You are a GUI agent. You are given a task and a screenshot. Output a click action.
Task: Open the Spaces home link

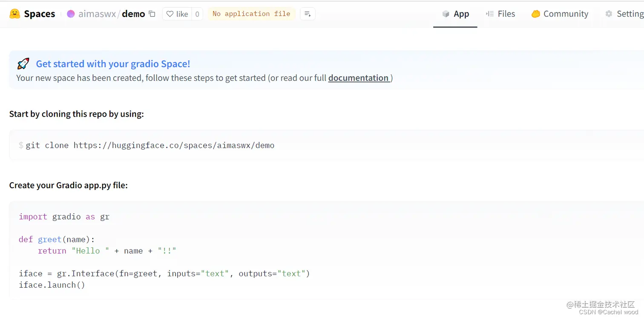39,14
